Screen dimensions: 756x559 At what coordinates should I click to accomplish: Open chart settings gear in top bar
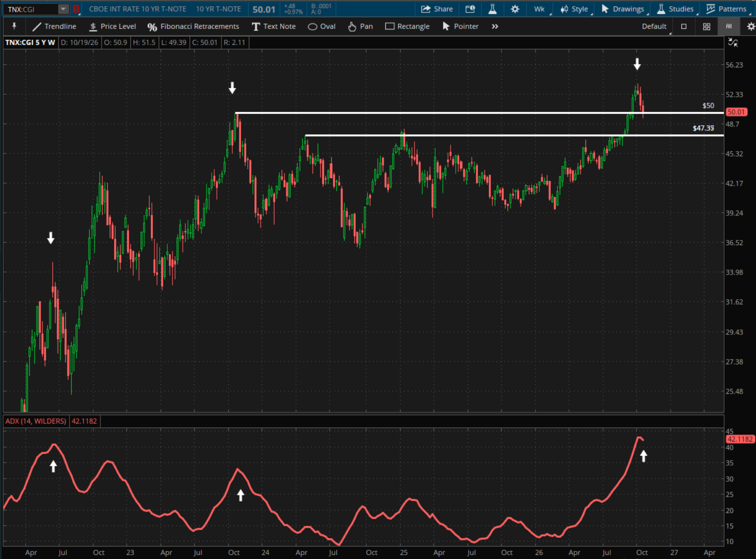(x=515, y=9)
